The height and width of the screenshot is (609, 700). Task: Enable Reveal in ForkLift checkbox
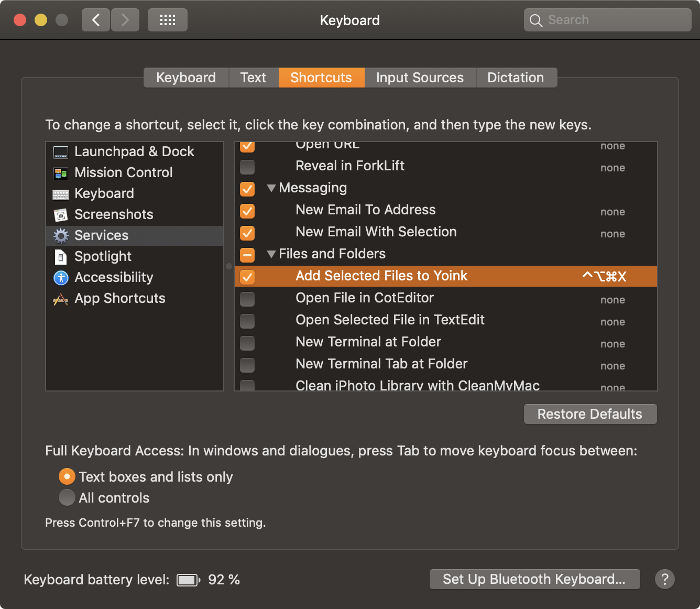click(247, 167)
